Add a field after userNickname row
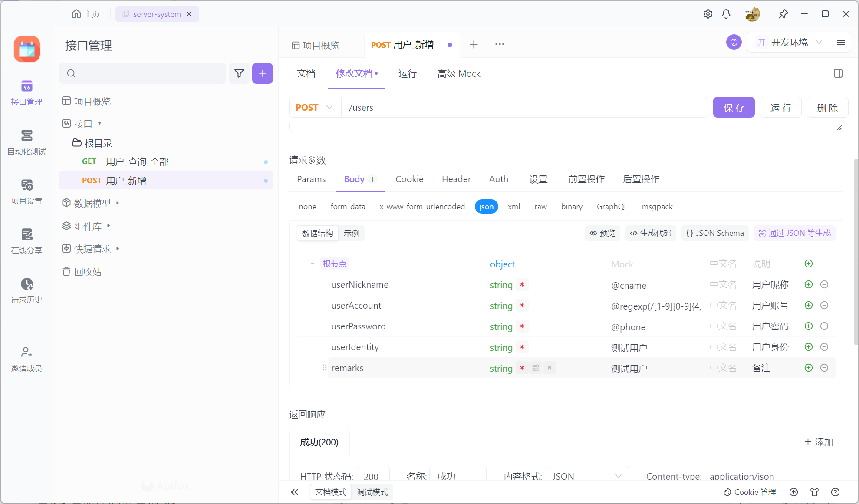Viewport: 859px width, 504px height. pyautogui.click(x=809, y=284)
